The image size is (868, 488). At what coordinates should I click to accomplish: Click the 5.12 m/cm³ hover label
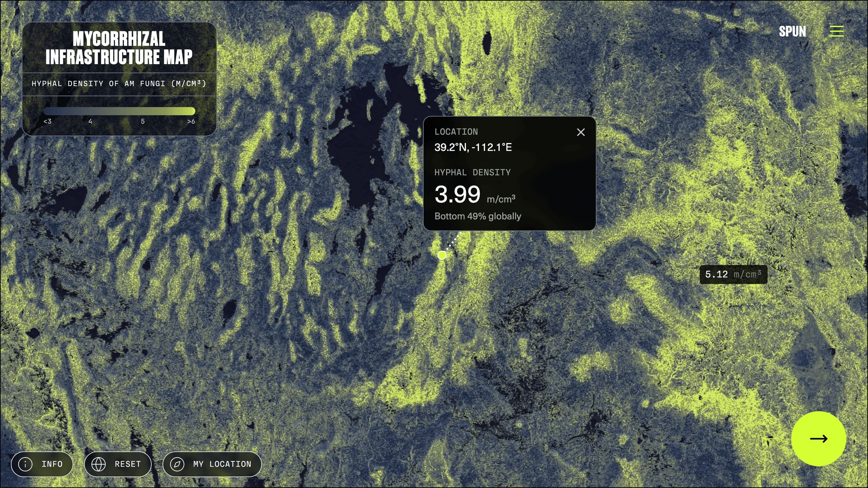point(733,274)
